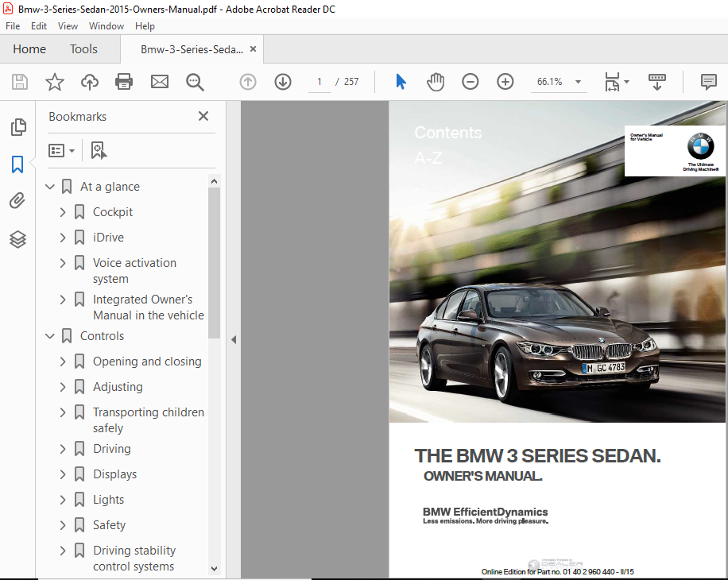This screenshot has width=728, height=580.
Task: Expand the Adjusting bookmark
Action: 63,387
